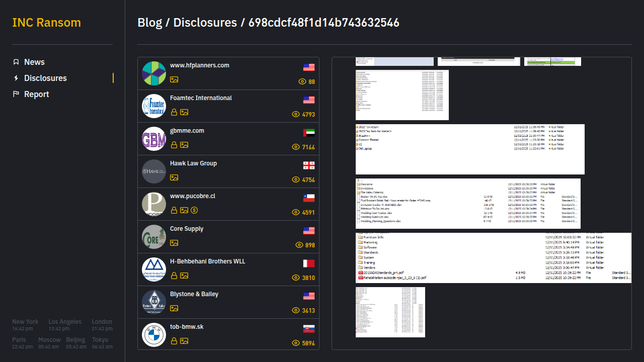
Task: Click the BMW logo for tob-bmw.sk
Action: [x=154, y=335]
